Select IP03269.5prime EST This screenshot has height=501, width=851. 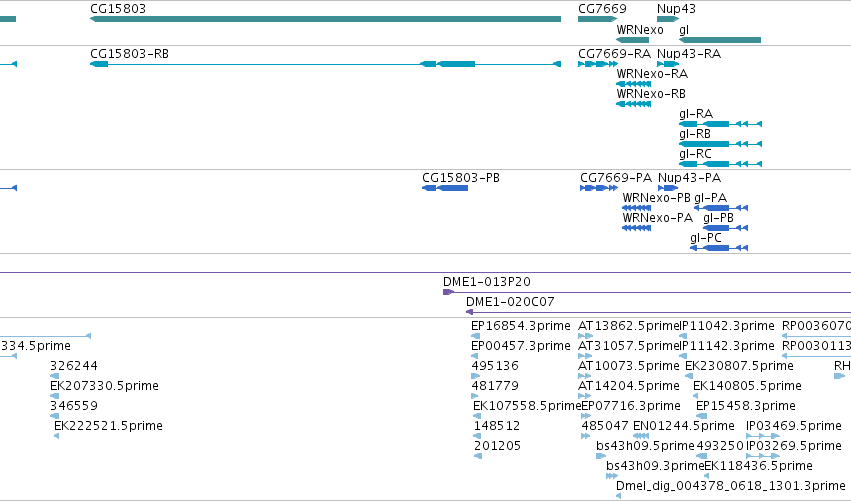[793, 446]
